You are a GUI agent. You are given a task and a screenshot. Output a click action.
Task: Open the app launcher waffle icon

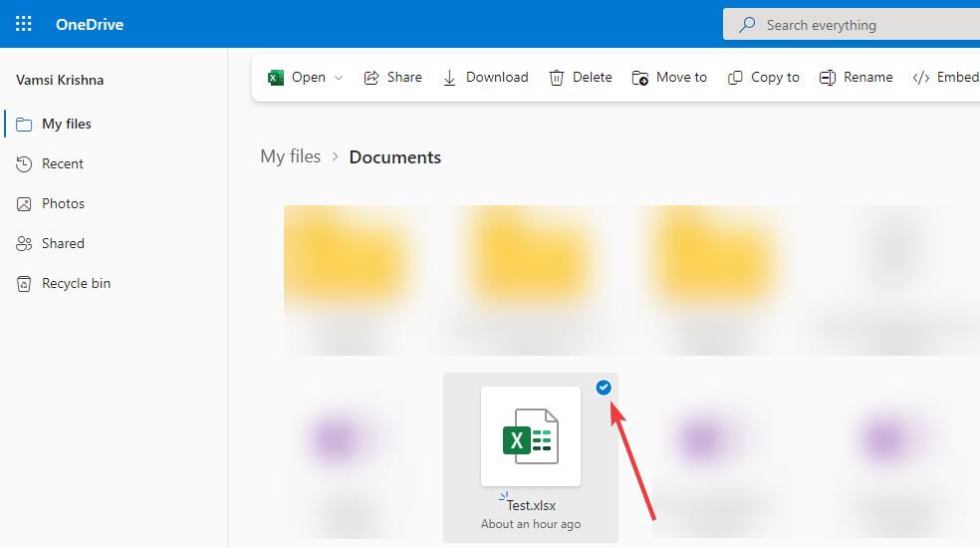pyautogui.click(x=24, y=24)
